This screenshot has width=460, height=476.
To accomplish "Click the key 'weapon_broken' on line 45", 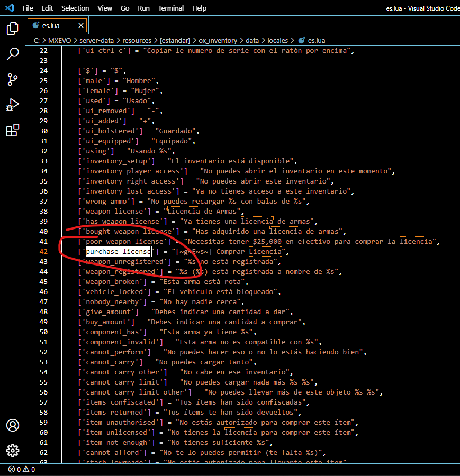I will pyautogui.click(x=112, y=282).
